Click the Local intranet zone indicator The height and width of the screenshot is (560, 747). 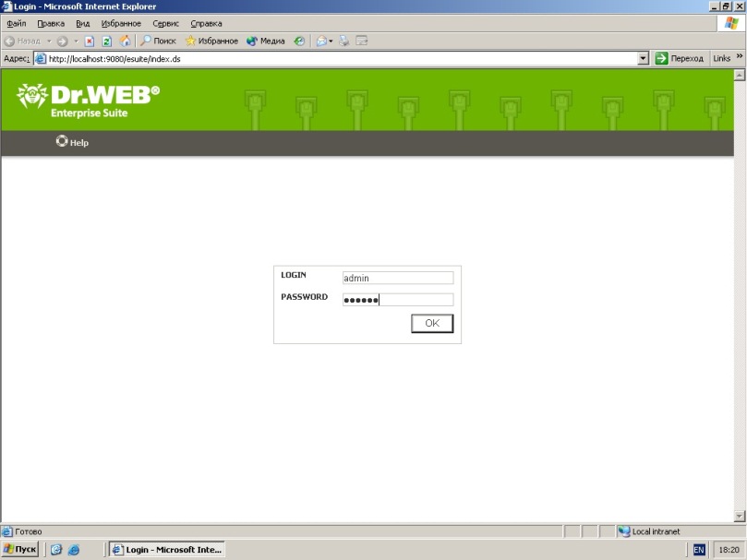pos(649,531)
